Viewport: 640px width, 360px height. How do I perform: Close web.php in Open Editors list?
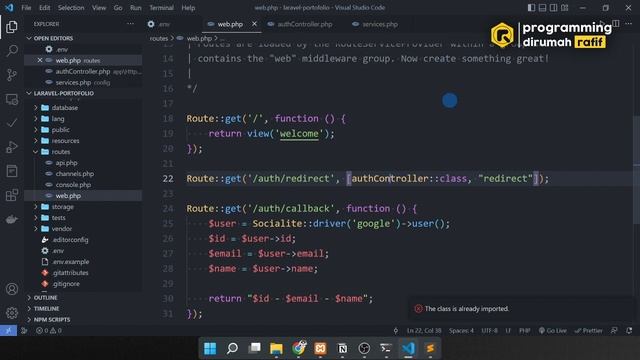(40, 60)
